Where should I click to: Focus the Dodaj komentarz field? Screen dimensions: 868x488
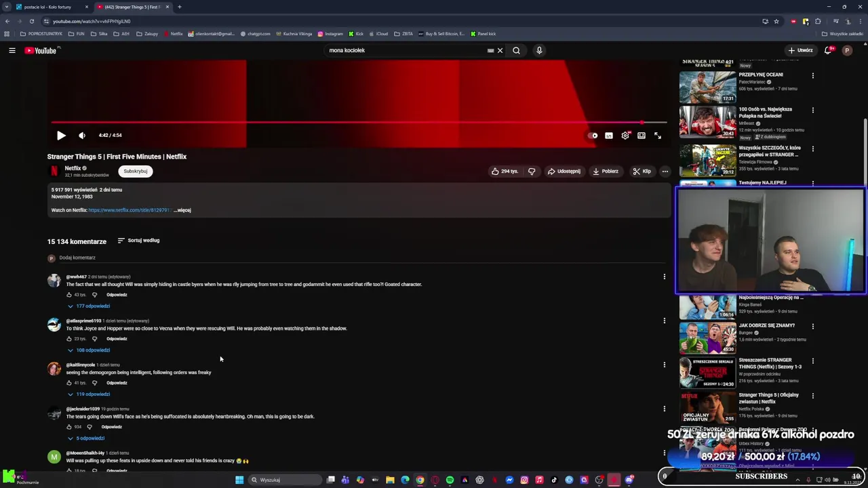(363, 258)
